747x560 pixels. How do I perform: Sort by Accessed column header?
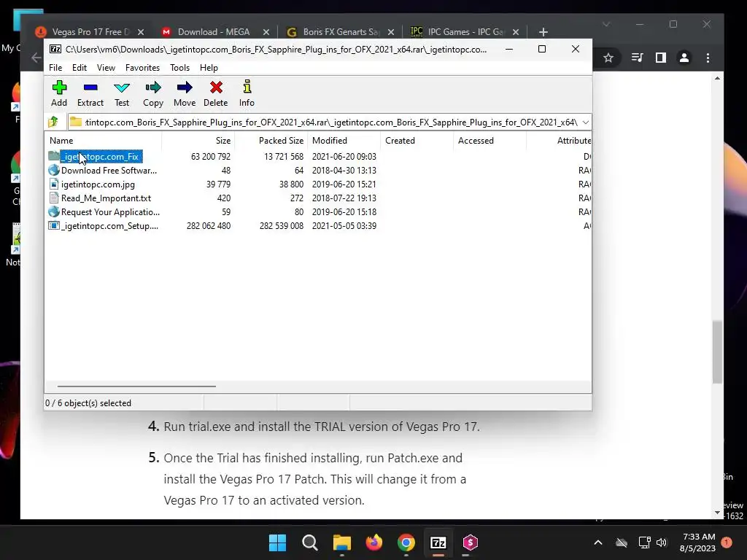489,141
